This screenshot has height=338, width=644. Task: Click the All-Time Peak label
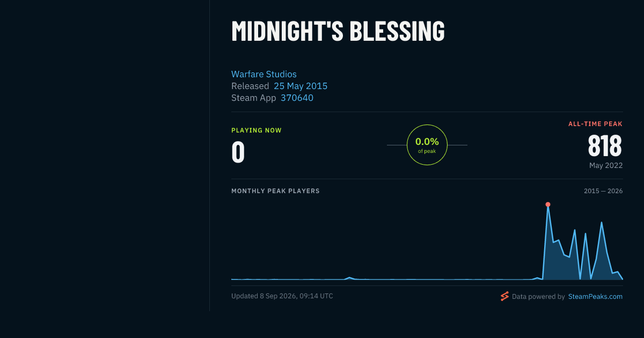pyautogui.click(x=595, y=124)
